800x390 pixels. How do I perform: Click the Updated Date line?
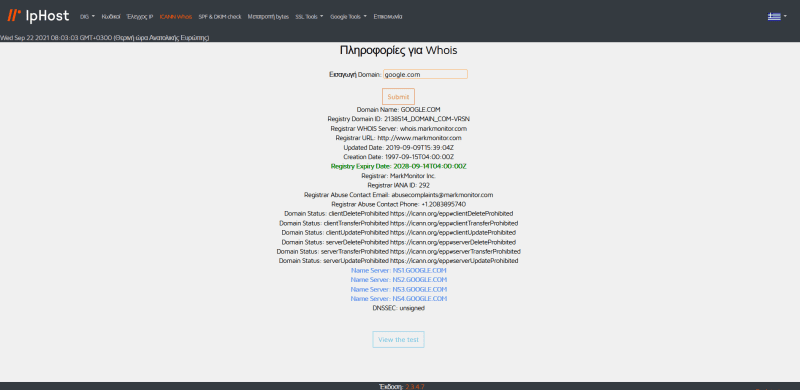tap(398, 148)
